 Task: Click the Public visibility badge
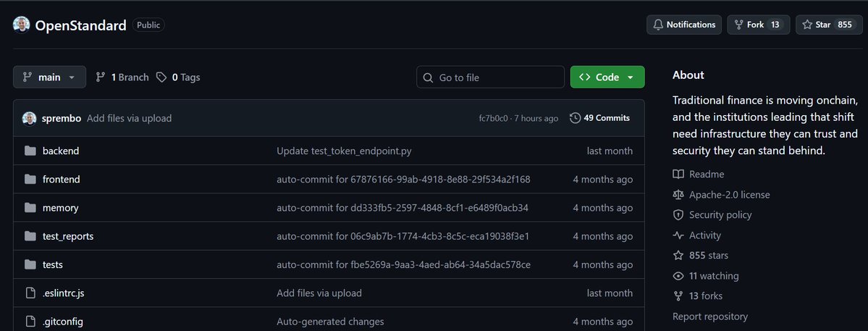coord(148,25)
